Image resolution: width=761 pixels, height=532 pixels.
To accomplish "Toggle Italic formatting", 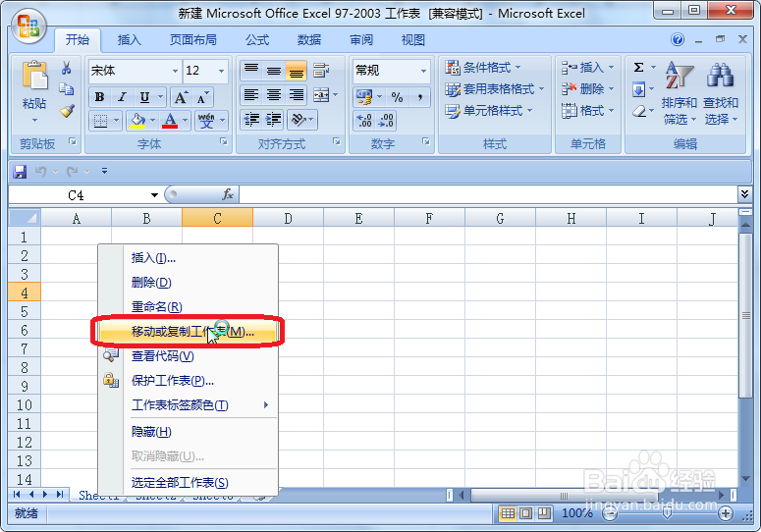I will tap(123, 97).
